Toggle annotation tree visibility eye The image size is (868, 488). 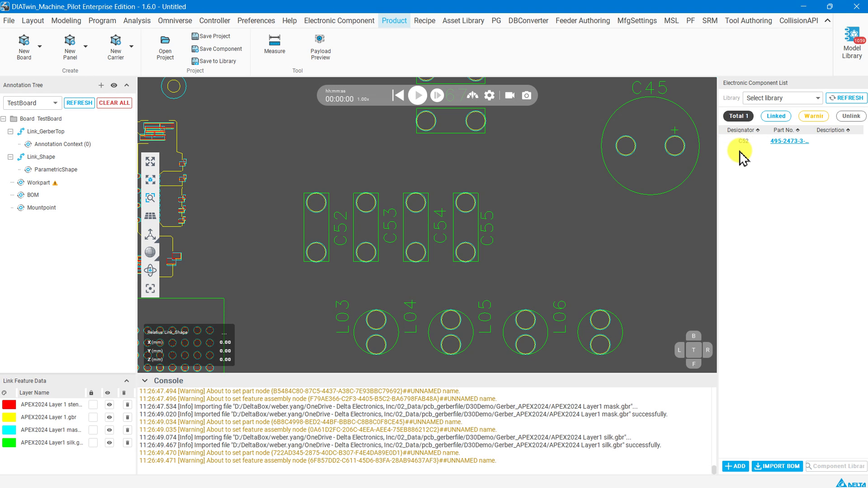click(114, 85)
